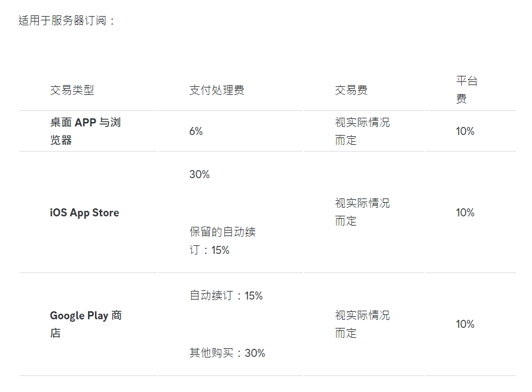This screenshot has height=392, width=532.
Task: Click the Google Play 商店 row label
Action: 86,324
